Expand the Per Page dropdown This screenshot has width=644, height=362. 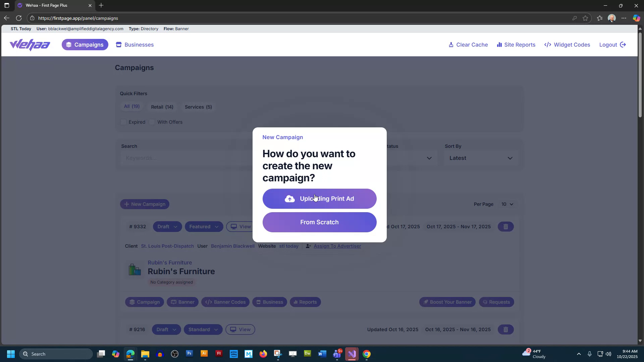pyautogui.click(x=507, y=204)
